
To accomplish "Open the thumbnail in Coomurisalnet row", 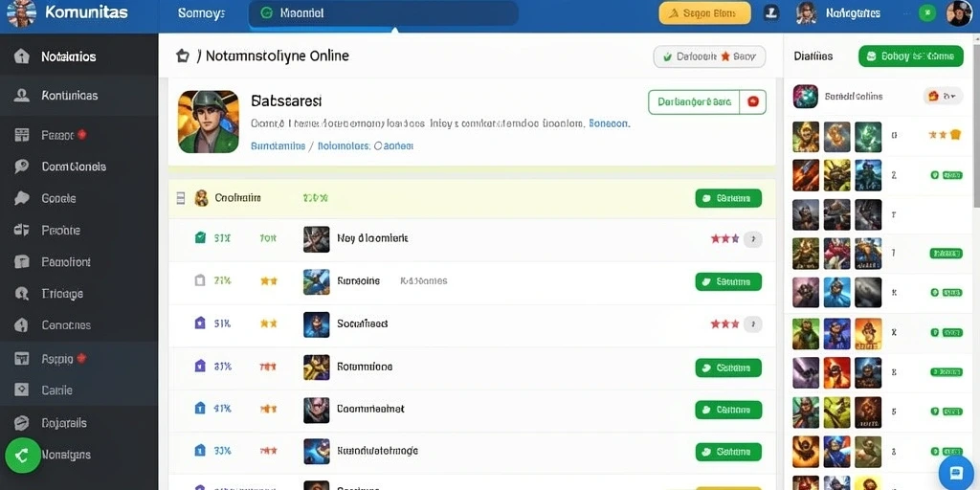I will 316,410.
